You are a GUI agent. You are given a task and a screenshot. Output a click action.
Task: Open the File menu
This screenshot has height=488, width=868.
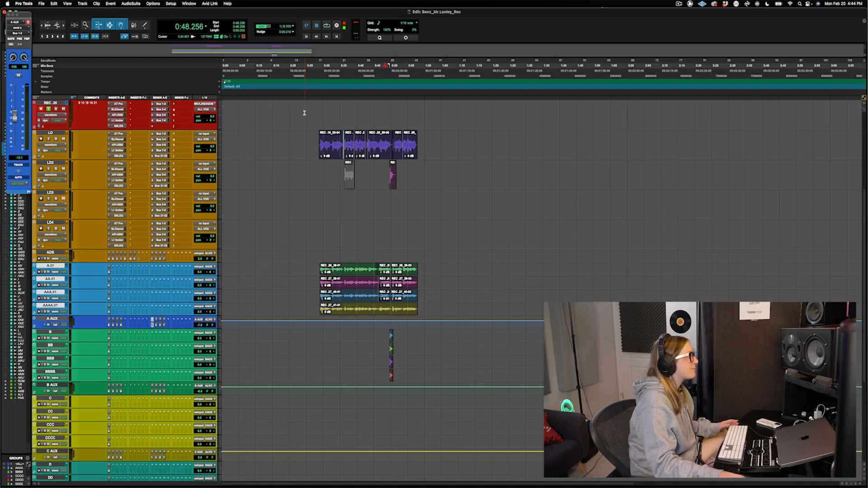pyautogui.click(x=41, y=3)
